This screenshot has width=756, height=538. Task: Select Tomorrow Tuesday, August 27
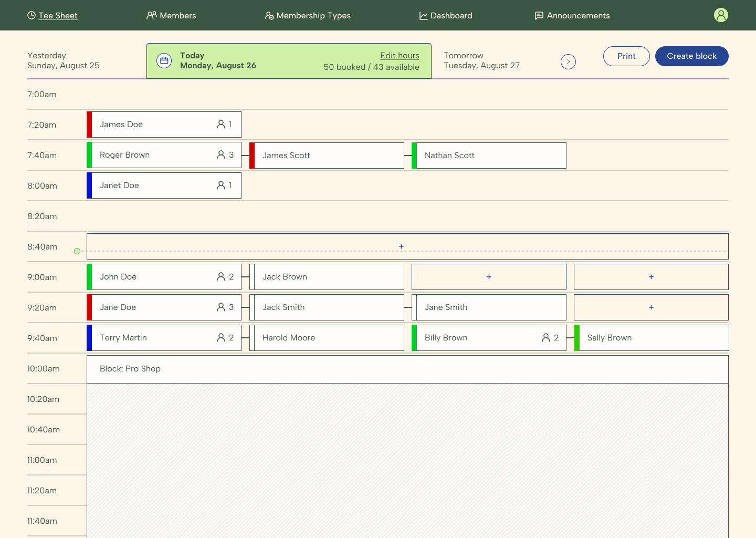pyautogui.click(x=481, y=60)
